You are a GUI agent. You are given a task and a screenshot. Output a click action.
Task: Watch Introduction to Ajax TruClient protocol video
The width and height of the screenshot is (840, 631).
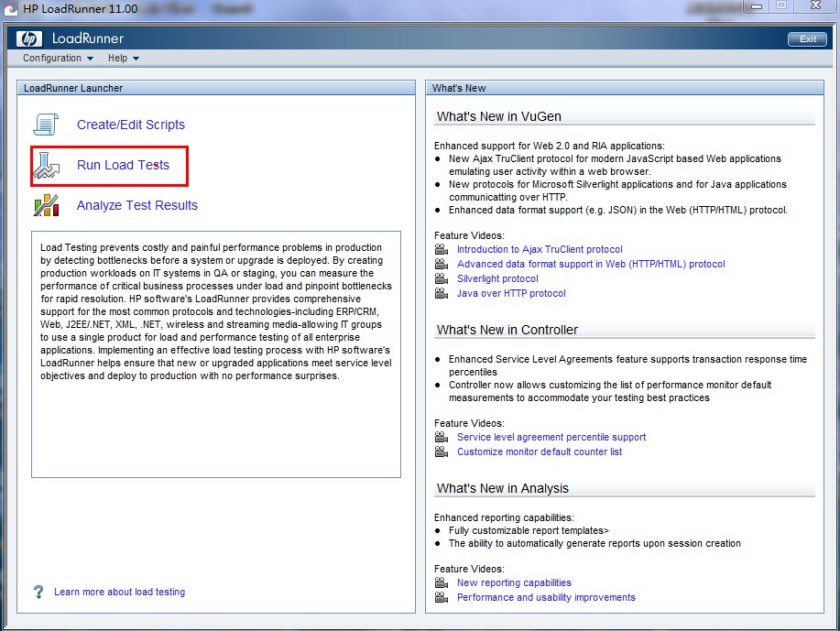pos(540,249)
